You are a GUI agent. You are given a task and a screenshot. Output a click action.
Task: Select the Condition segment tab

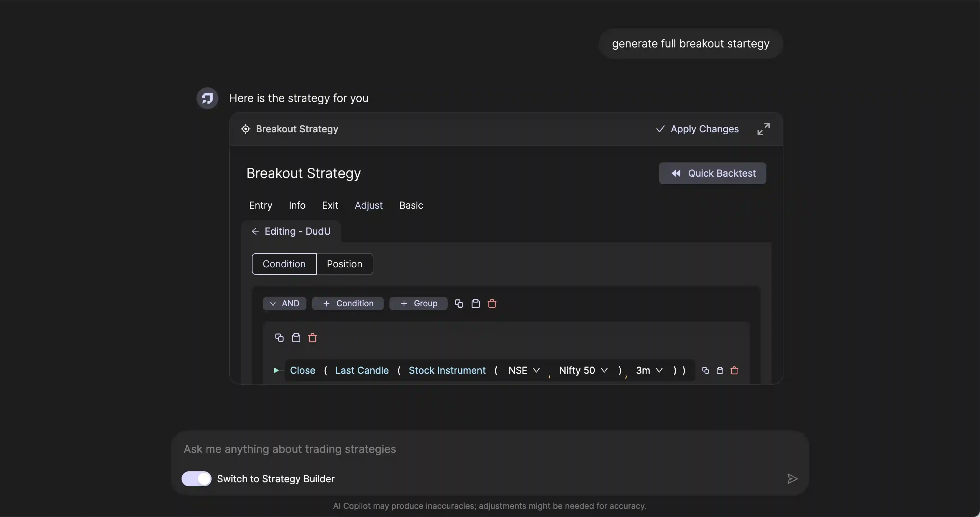(x=284, y=264)
